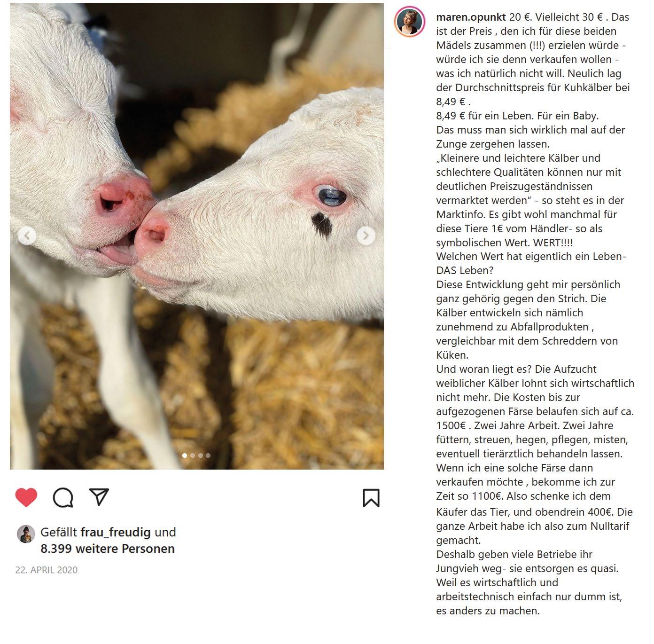Select fourth carousel dot indicator
Screen dimensions: 654x644
pyautogui.click(x=208, y=455)
